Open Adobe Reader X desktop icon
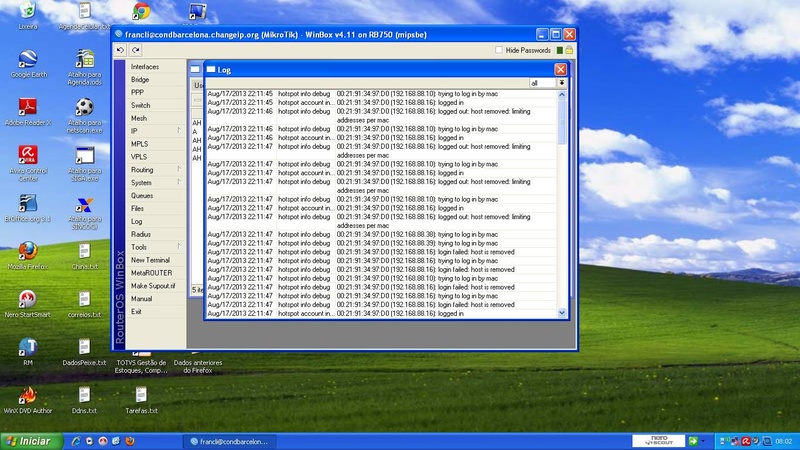This screenshot has width=800, height=450. pyautogui.click(x=28, y=112)
